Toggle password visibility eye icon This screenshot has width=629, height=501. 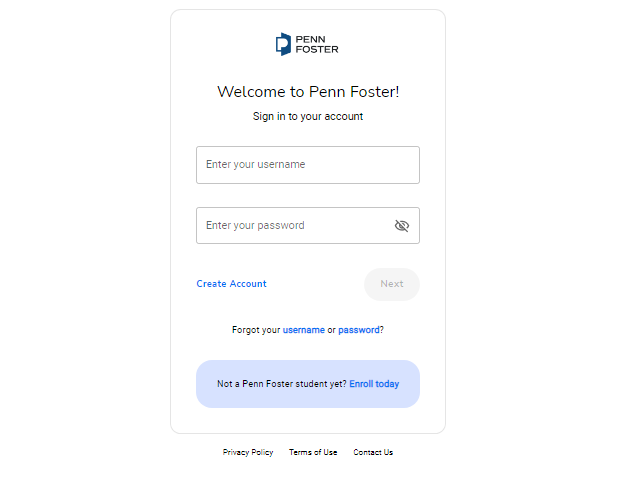(402, 226)
